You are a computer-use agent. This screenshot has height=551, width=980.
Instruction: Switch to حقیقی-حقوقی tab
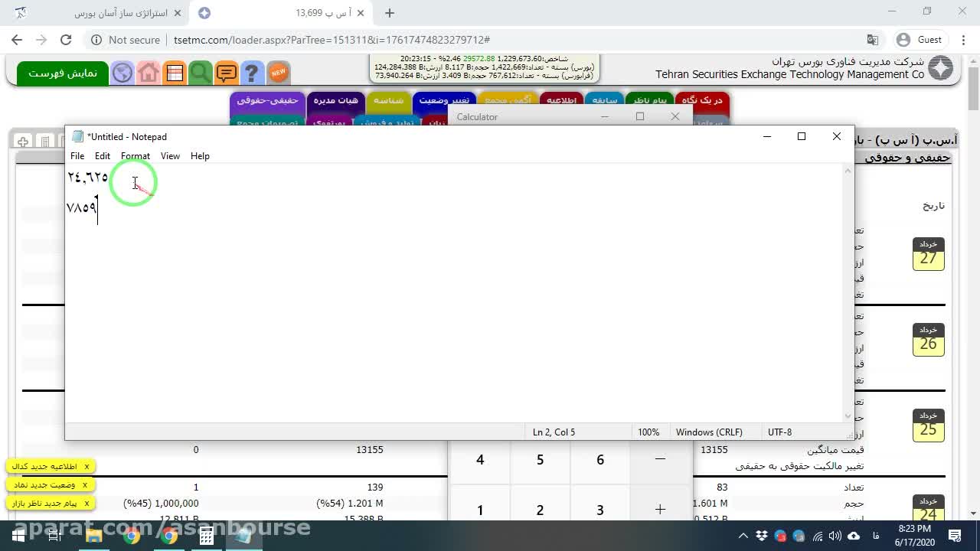[266, 100]
